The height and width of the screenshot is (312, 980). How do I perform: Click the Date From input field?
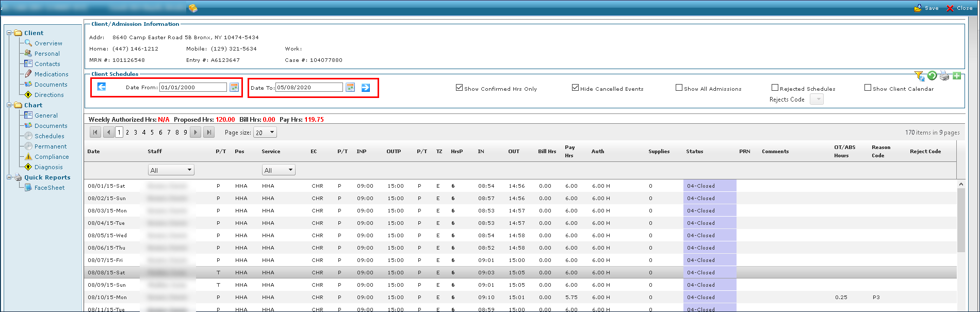(193, 87)
